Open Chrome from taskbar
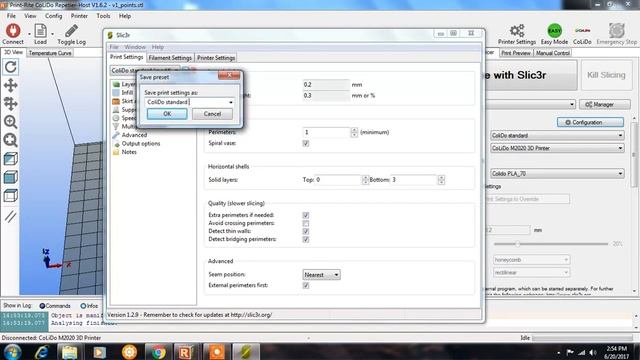 [x=158, y=352]
